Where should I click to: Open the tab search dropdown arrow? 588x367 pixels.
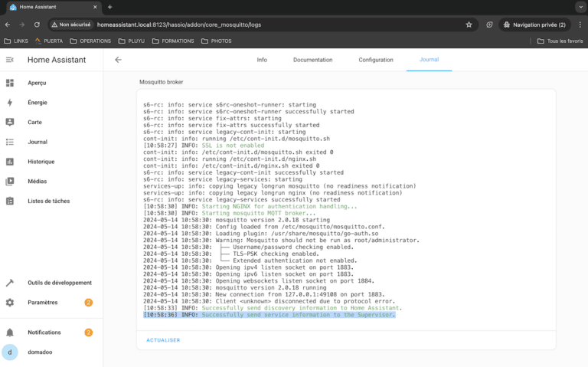(x=581, y=7)
